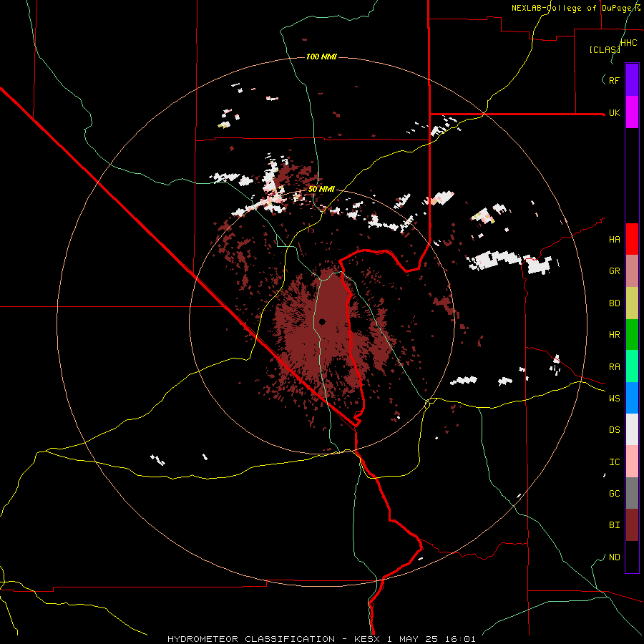644x644 pixels.
Task: Click the ND legend label
Action: [614, 557]
